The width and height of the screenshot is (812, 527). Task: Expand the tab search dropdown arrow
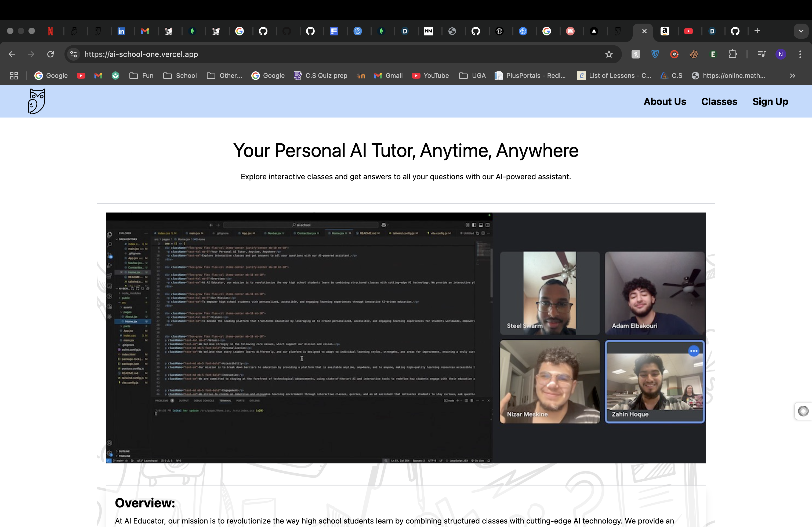pos(801,31)
